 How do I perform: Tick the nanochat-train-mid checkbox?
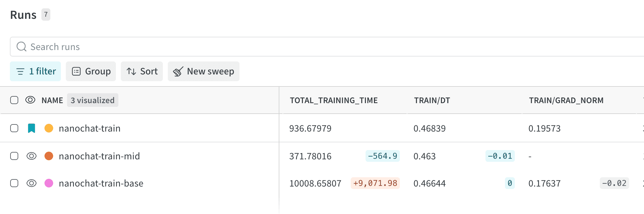pos(14,156)
